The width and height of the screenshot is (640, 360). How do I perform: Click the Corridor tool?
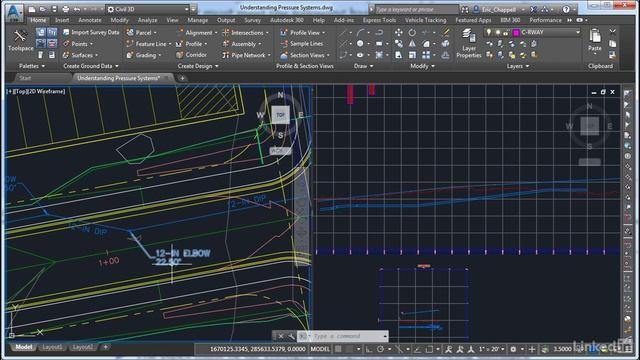191,55
